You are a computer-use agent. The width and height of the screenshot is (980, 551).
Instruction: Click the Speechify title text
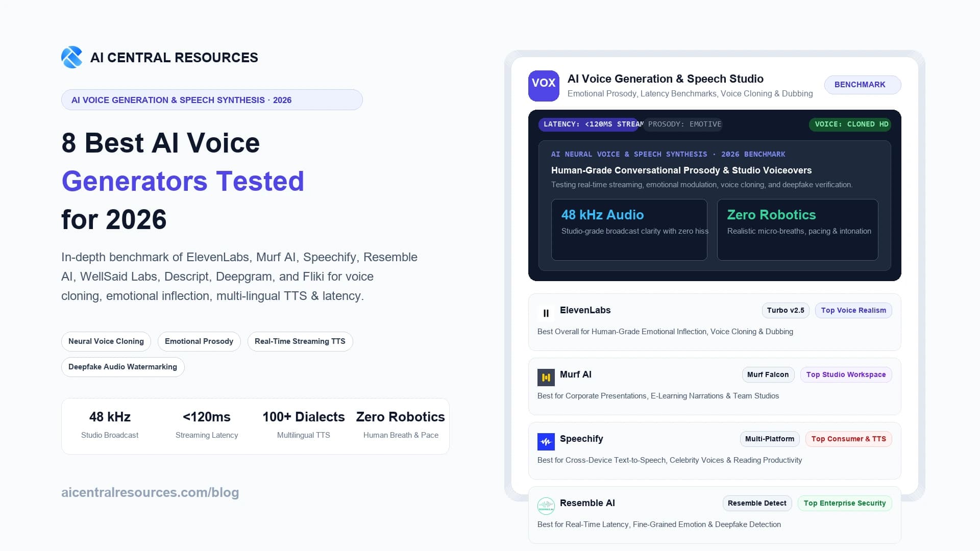tap(581, 439)
